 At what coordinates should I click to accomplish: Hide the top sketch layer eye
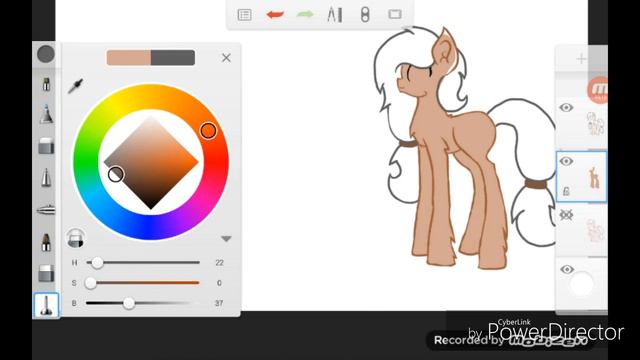coord(566,108)
